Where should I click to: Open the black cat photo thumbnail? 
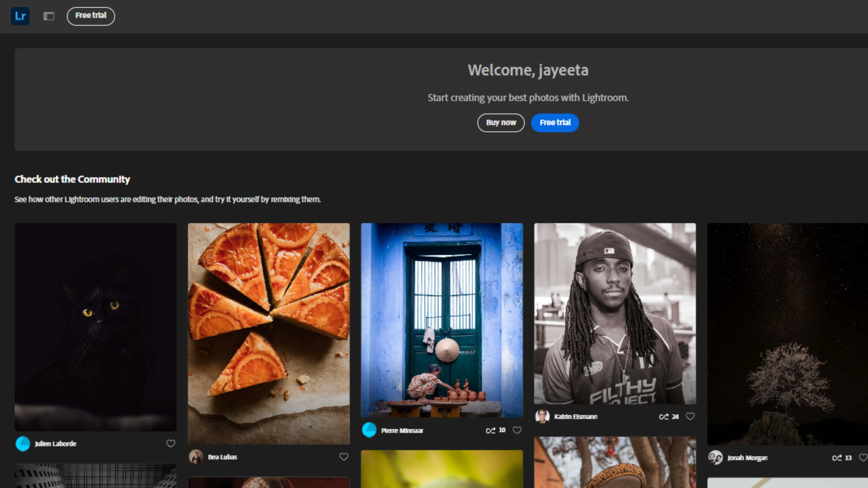coord(95,327)
